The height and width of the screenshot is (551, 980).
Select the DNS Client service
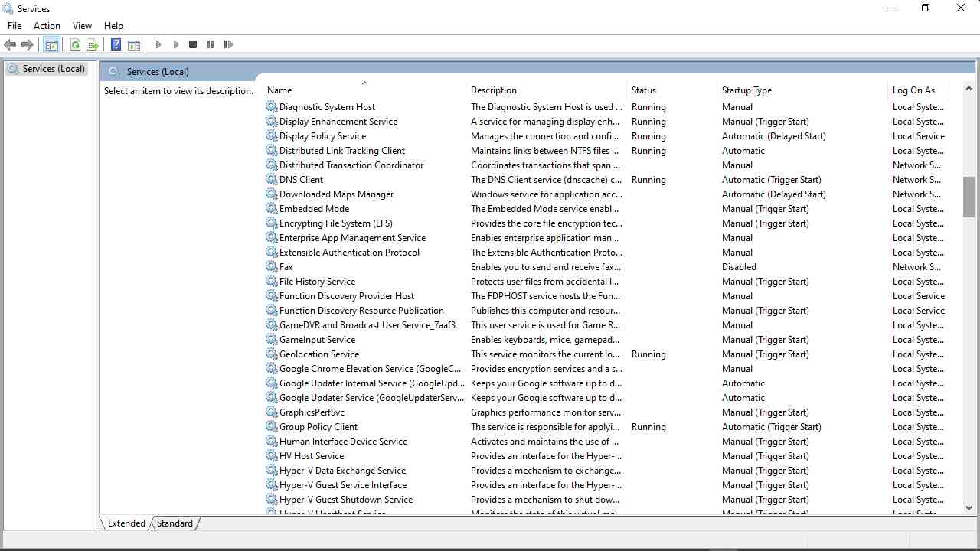click(x=301, y=180)
